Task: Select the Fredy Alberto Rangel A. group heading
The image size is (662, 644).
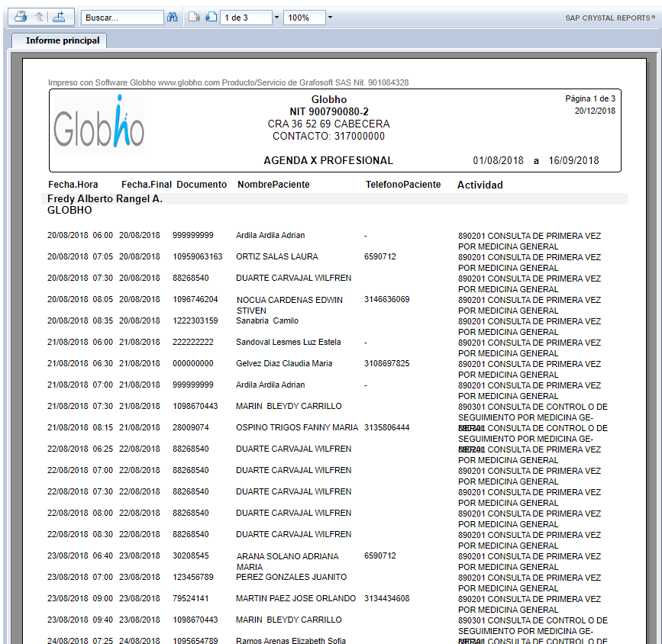Action: tap(105, 199)
